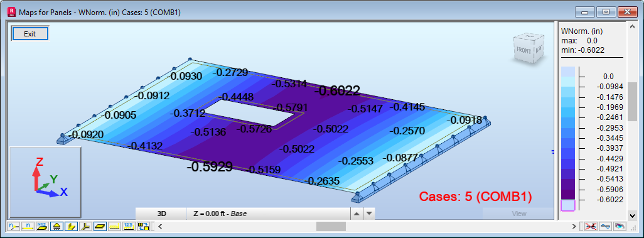
Task: Open the Z = 0.00 ft Base level selector
Action: pos(269,214)
